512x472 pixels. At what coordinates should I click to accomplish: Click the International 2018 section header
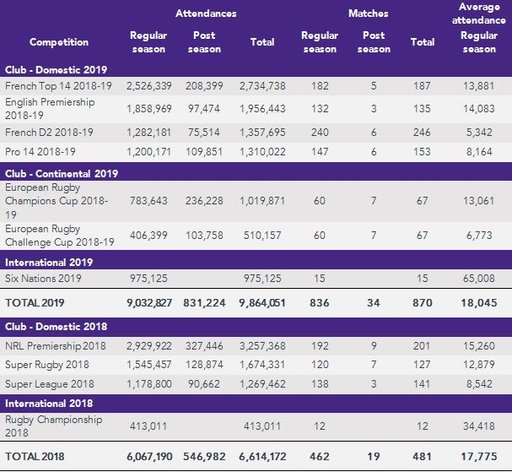pyautogui.click(x=49, y=403)
